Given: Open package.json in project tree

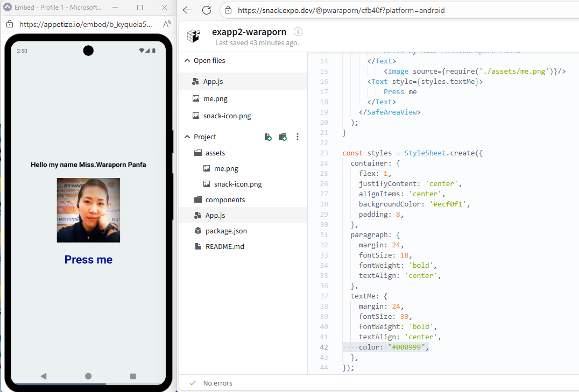Looking at the screenshot, I should pyautogui.click(x=226, y=231).
